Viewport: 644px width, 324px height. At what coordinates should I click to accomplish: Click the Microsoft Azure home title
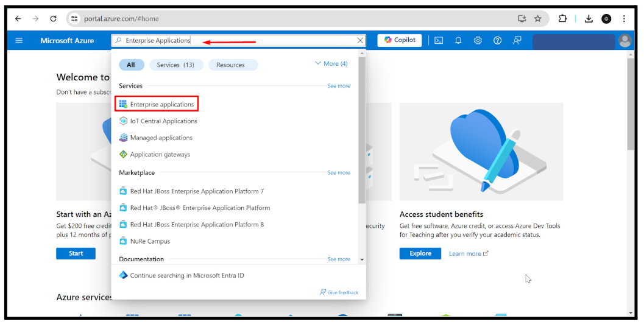67,41
